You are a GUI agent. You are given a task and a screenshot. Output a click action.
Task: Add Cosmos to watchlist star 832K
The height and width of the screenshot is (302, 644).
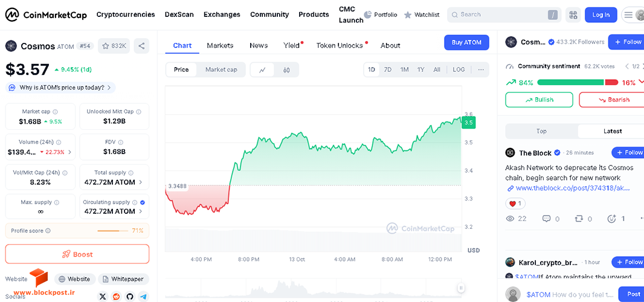point(114,46)
